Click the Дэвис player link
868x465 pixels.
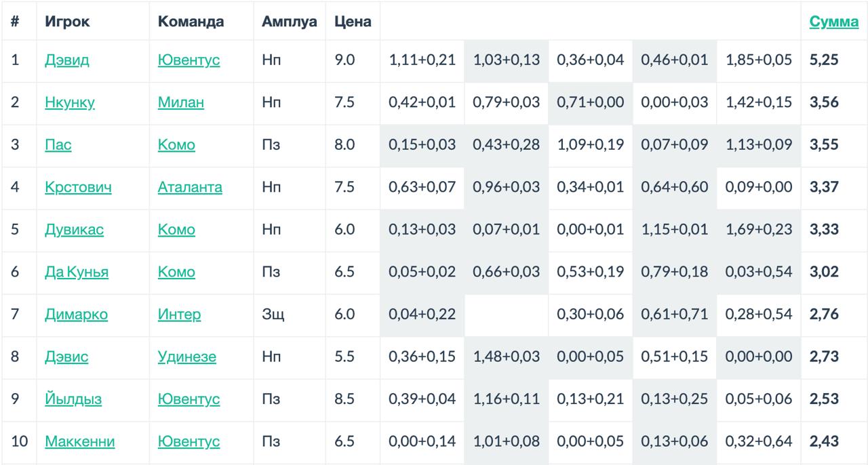coord(66,357)
